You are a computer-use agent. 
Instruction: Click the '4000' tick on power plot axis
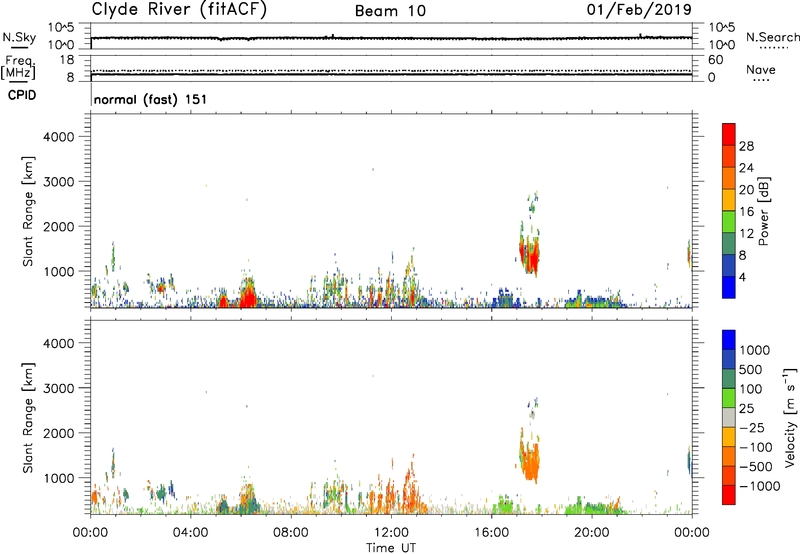[x=59, y=137]
